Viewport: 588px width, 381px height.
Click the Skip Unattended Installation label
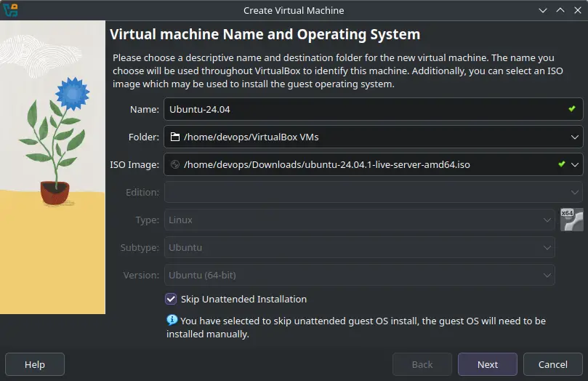[243, 300]
